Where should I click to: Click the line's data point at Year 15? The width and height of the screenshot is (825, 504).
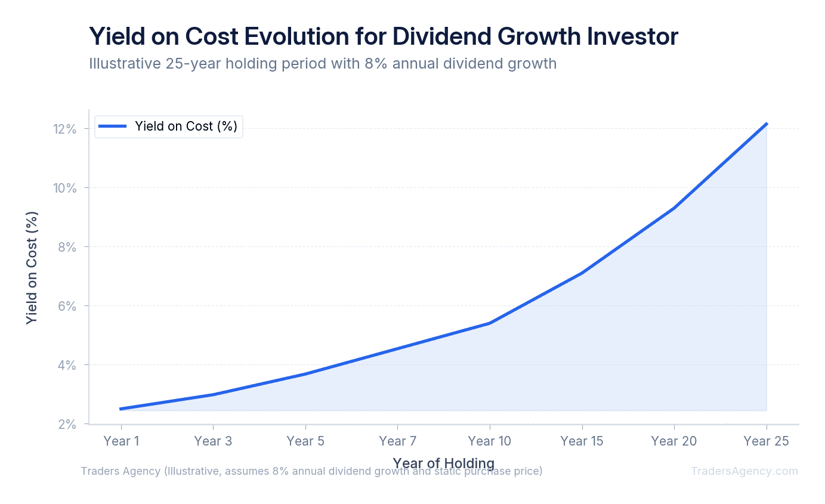point(582,273)
